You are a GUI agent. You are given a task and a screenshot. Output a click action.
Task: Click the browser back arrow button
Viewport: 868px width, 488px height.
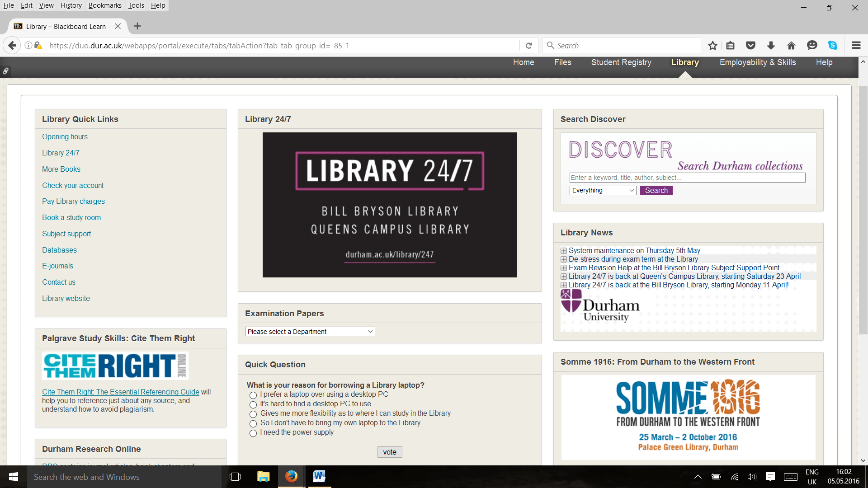(x=12, y=46)
